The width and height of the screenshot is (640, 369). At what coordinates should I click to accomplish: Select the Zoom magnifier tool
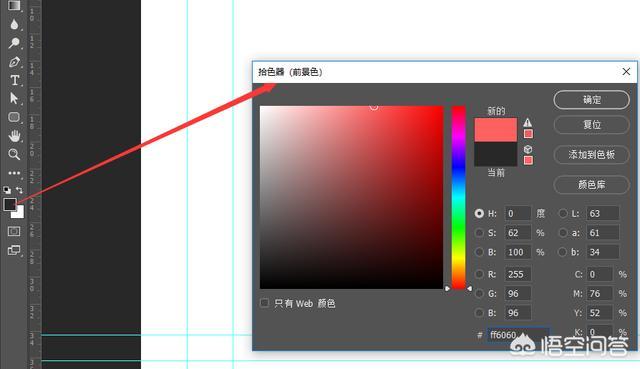(14, 154)
